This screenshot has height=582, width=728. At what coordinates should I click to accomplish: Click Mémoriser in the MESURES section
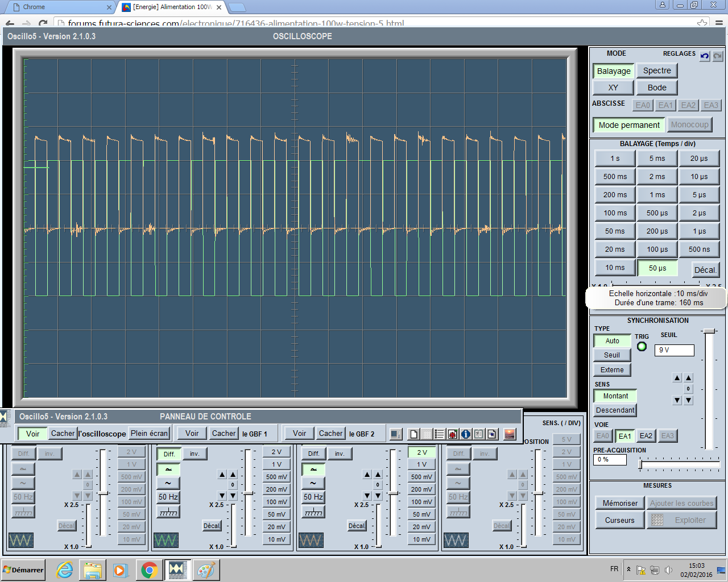pos(620,503)
